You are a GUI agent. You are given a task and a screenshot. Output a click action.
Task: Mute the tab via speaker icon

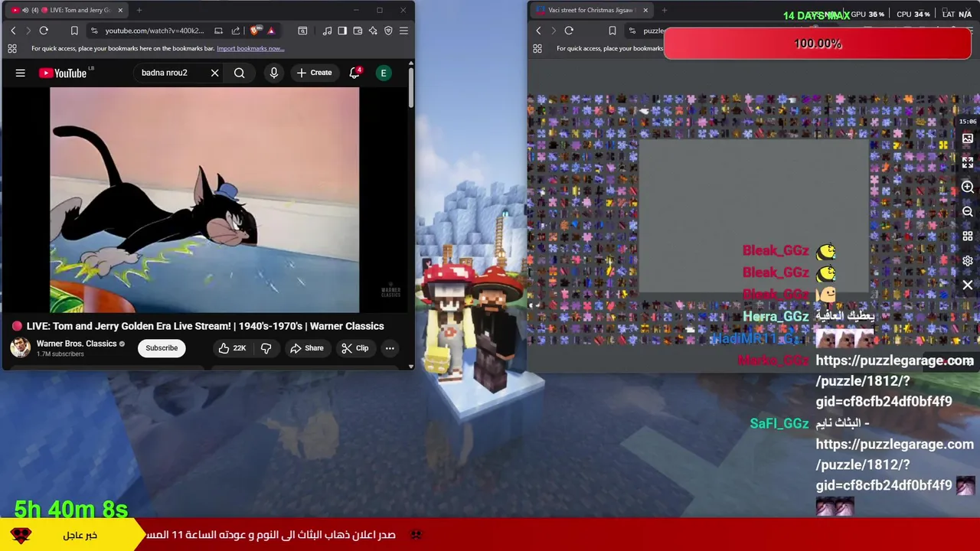[x=25, y=10]
